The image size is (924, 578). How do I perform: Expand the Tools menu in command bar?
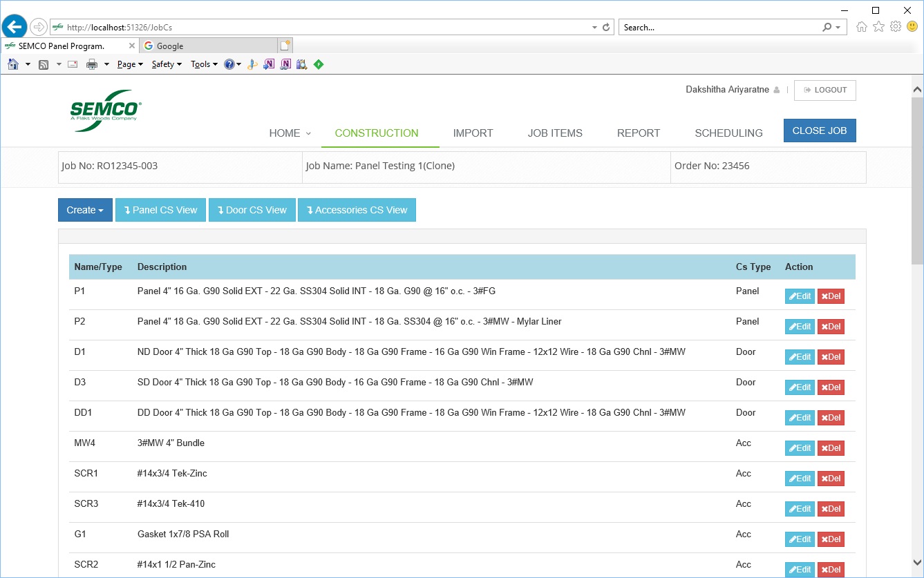[204, 64]
